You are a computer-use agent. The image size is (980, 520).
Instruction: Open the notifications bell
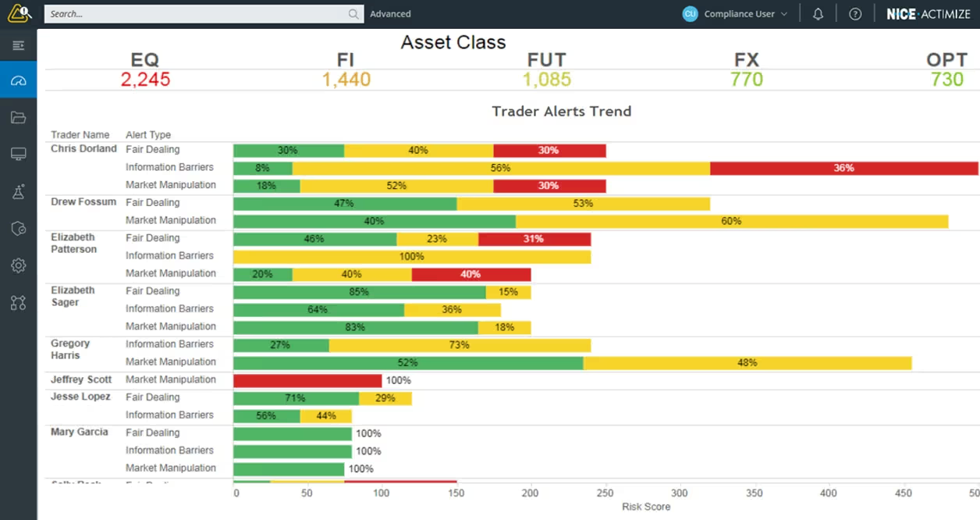pos(818,13)
